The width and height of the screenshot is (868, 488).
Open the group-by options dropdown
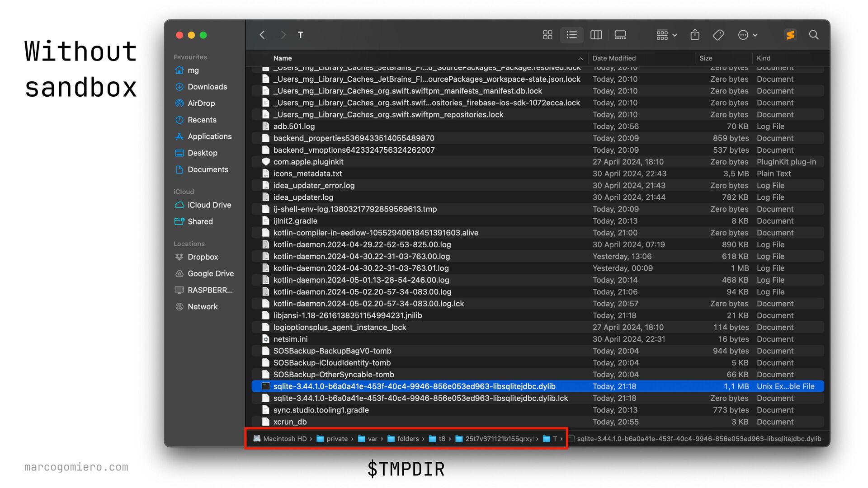click(x=667, y=35)
